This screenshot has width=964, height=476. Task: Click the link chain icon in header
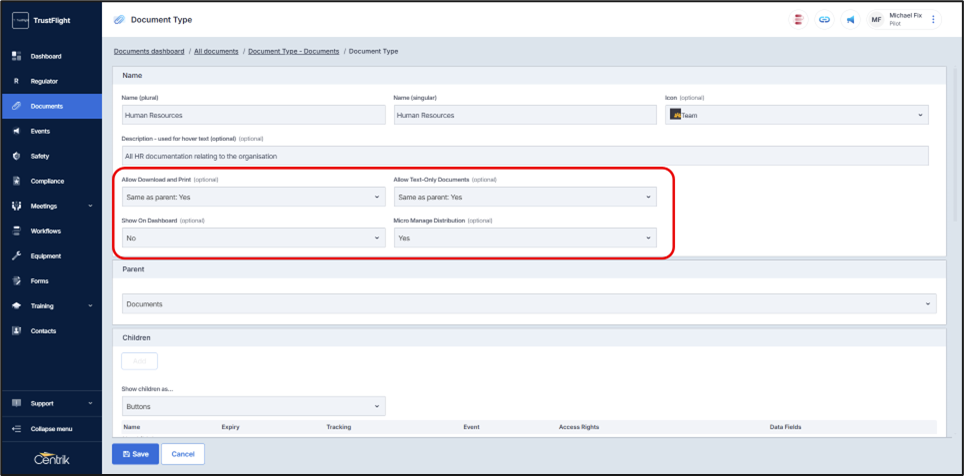pyautogui.click(x=824, y=20)
